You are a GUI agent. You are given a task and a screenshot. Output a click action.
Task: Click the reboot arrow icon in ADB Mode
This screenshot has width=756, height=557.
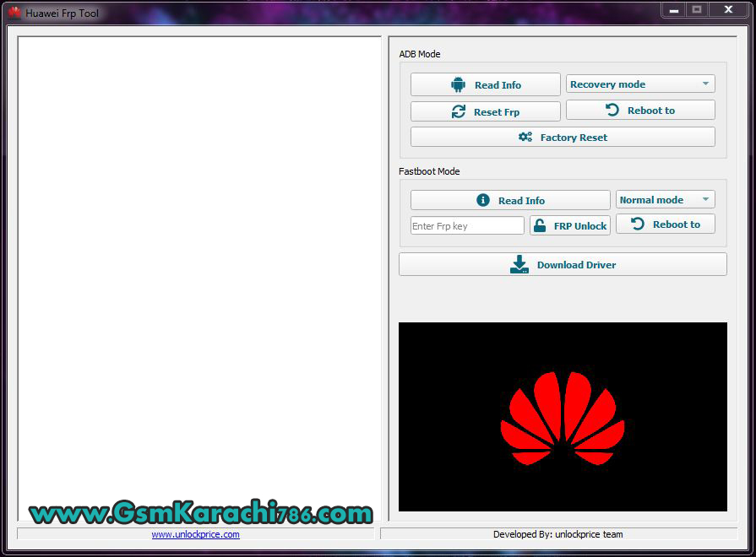[x=612, y=110]
